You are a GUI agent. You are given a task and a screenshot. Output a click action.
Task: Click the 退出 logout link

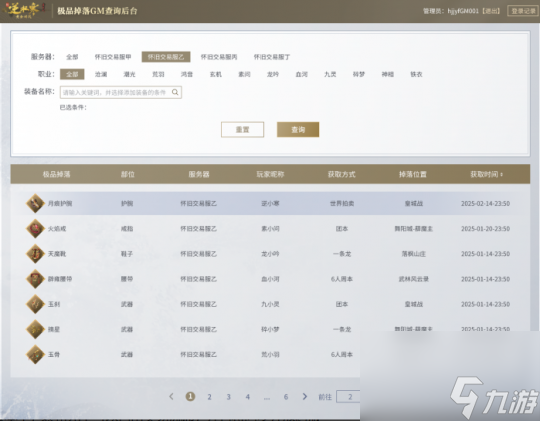coord(491,11)
